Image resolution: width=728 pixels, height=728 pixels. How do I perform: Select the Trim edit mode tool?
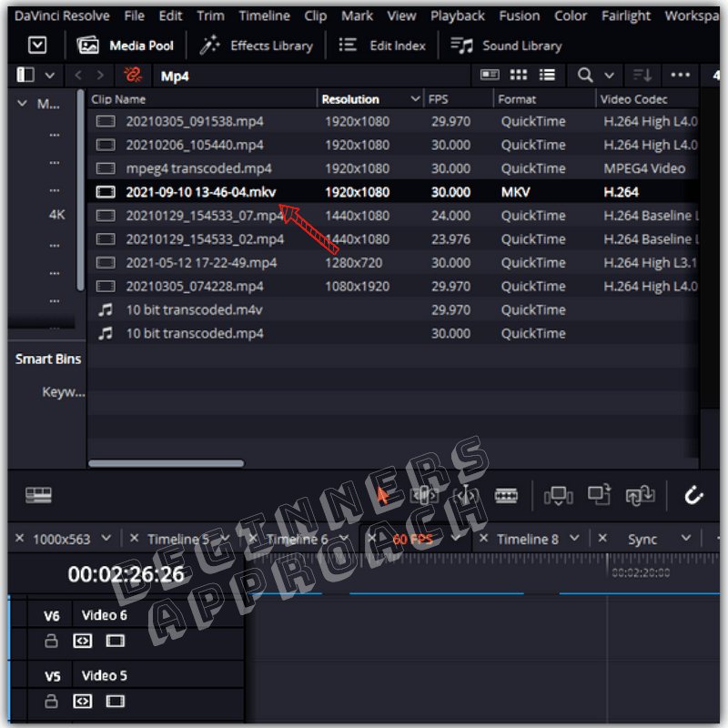tap(423, 495)
